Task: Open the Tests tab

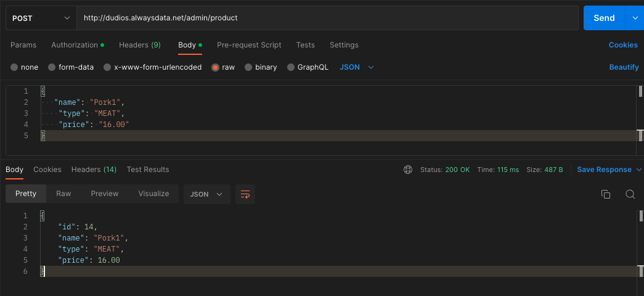Action: (306, 45)
